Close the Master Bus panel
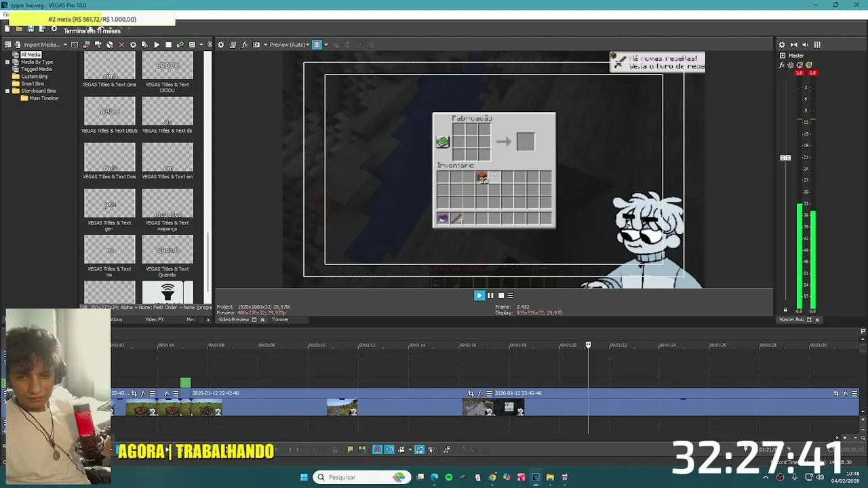This screenshot has width=868, height=488. click(x=817, y=320)
